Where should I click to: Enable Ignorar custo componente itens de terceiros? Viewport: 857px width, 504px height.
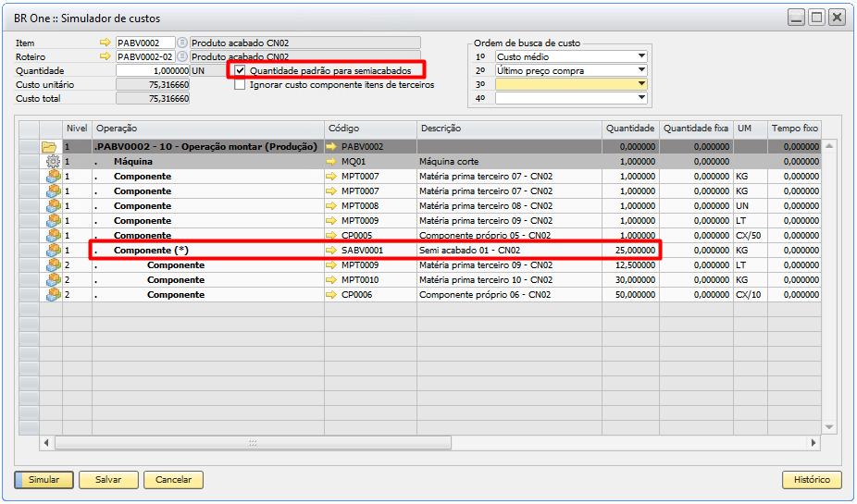[241, 84]
